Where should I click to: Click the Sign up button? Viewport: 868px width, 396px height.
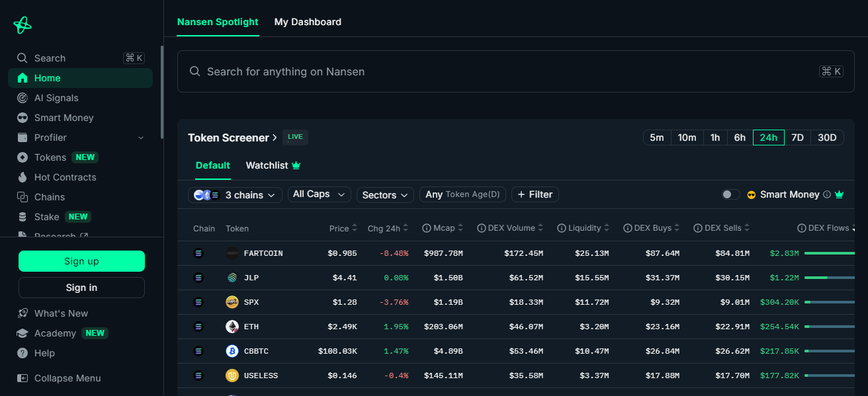tap(81, 261)
